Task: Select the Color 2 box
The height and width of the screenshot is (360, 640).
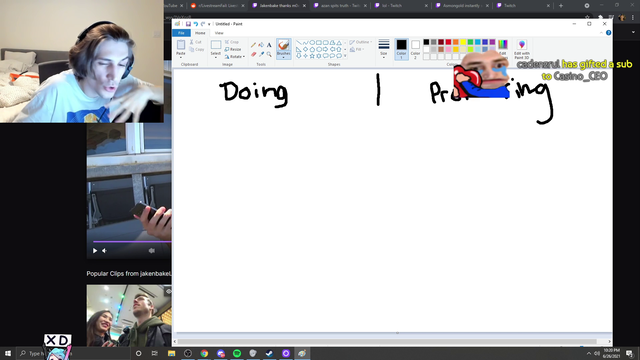Action: click(415, 49)
